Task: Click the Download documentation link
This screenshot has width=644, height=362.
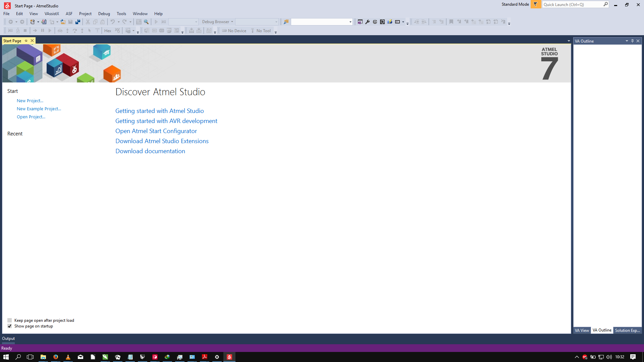Action: (x=150, y=151)
